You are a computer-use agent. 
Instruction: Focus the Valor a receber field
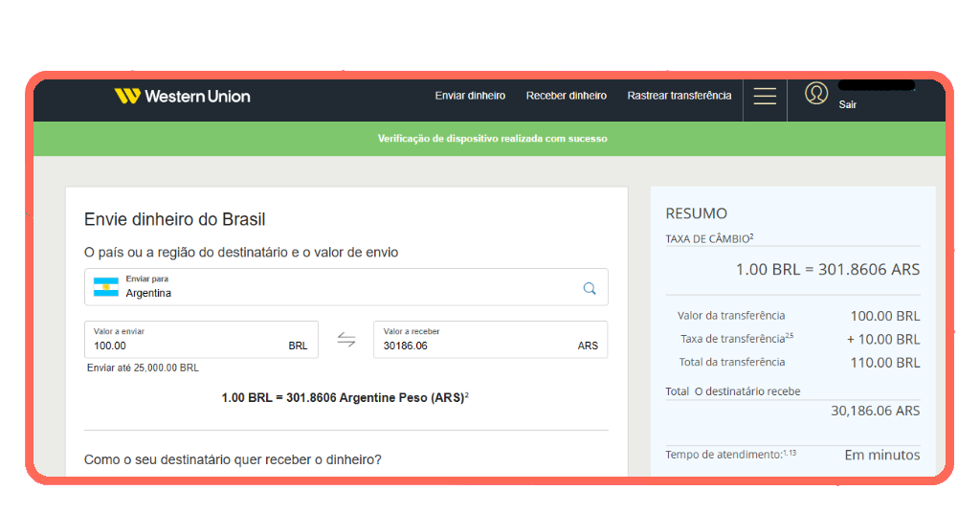[x=491, y=340]
